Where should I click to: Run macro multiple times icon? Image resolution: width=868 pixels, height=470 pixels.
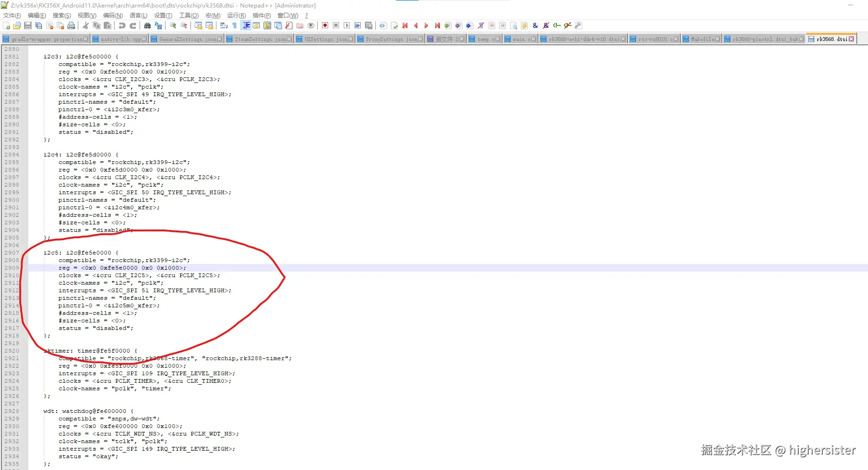point(358,25)
